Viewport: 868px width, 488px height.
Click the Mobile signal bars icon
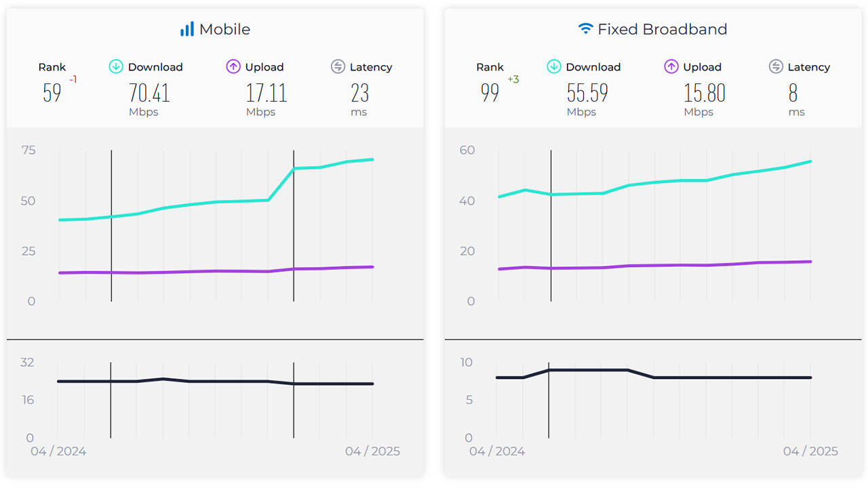(x=186, y=29)
